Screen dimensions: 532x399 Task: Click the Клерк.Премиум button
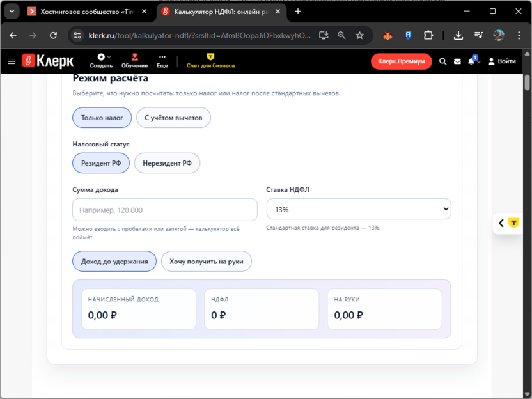(401, 61)
